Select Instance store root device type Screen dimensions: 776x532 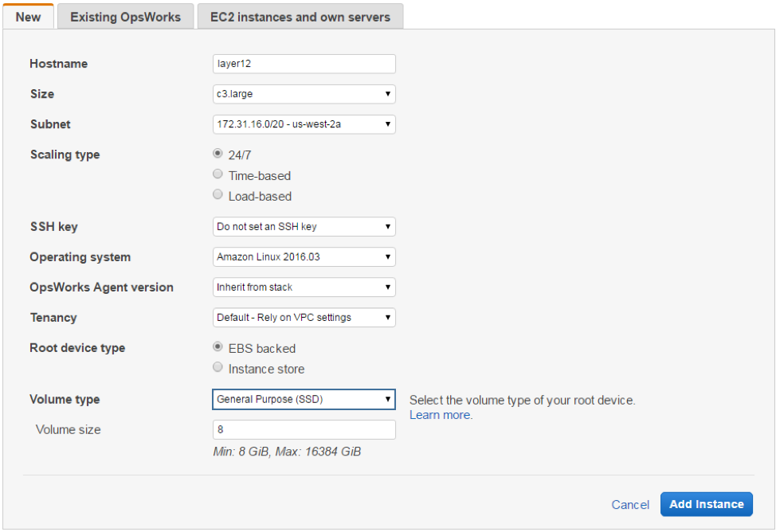coord(218,368)
